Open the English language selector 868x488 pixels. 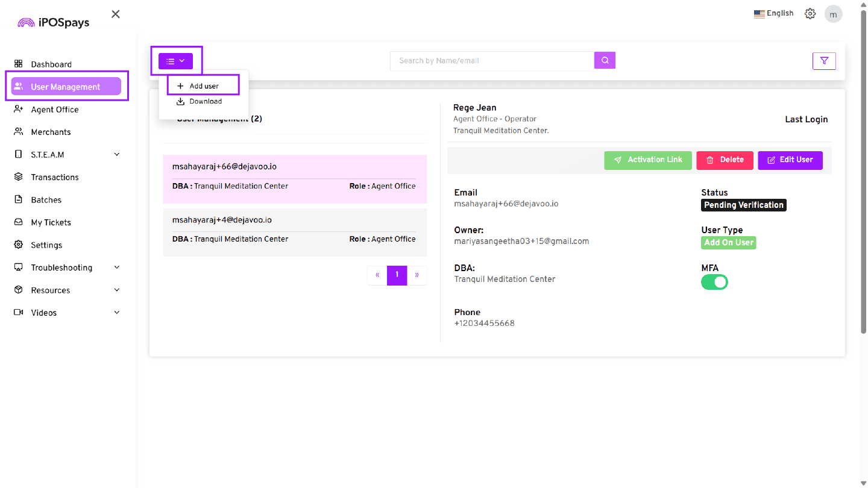click(774, 13)
